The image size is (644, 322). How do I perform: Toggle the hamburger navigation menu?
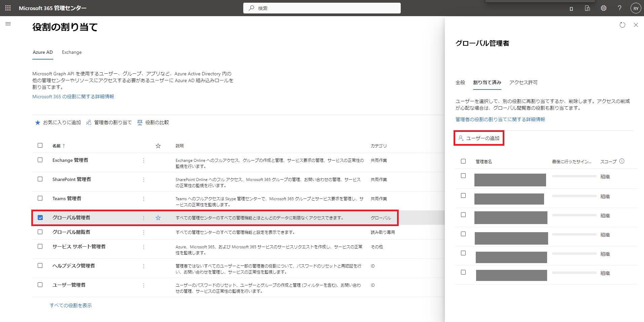click(x=8, y=24)
